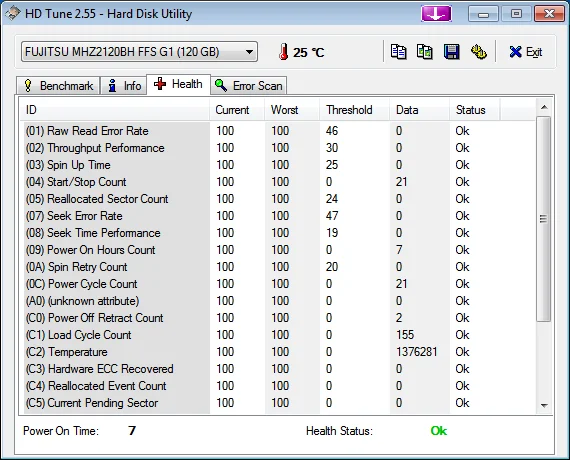The width and height of the screenshot is (570, 460).
Task: Click the scrollbar down arrow
Action: point(544,405)
